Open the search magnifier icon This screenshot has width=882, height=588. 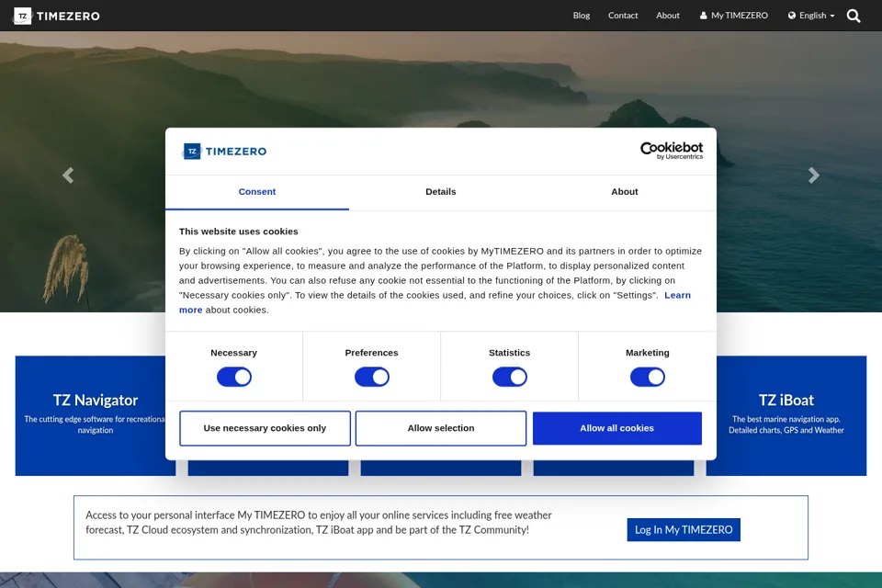(854, 16)
